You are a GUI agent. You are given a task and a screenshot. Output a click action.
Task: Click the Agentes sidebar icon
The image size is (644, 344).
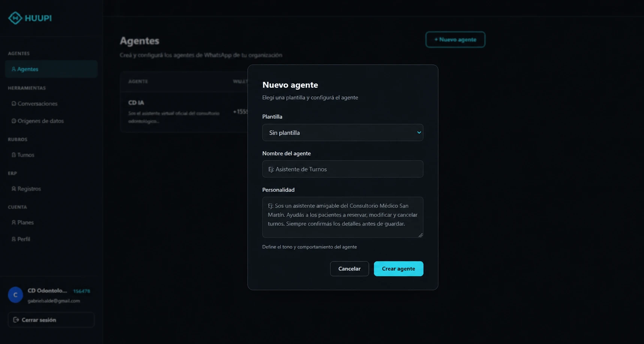point(14,69)
